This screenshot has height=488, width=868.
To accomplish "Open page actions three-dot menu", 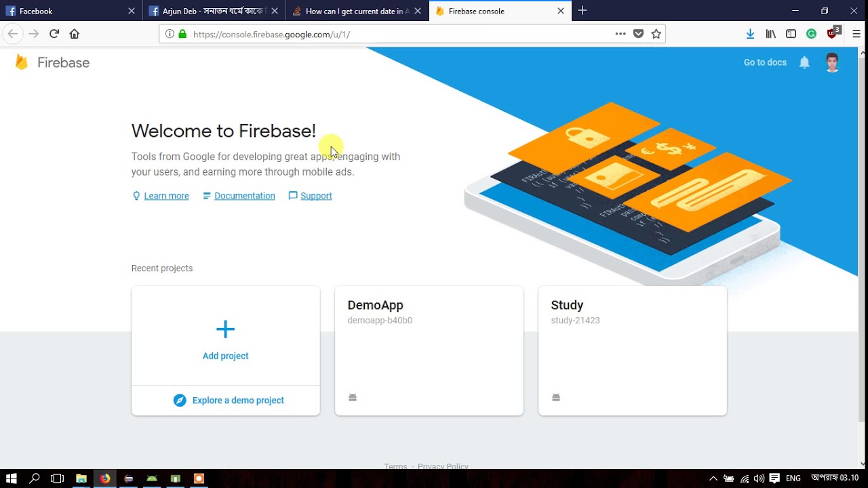I will (x=620, y=34).
